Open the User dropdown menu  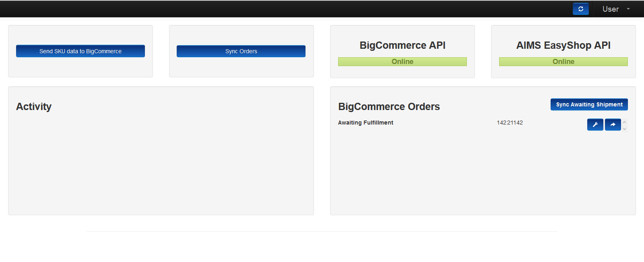(x=616, y=9)
